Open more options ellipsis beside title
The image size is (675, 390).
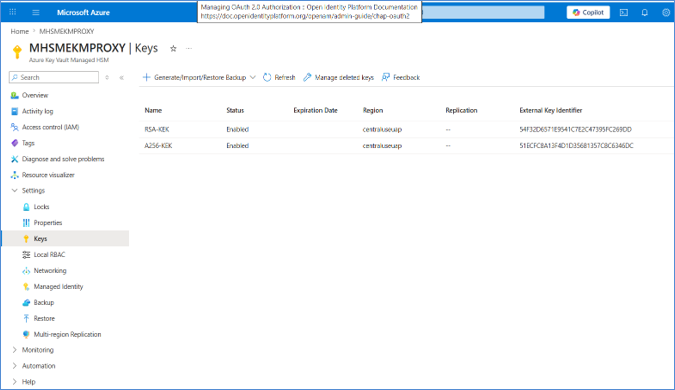coord(189,48)
